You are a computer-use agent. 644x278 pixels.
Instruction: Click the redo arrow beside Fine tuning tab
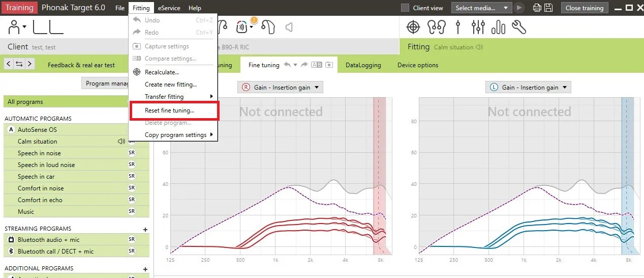pyautogui.click(x=304, y=65)
